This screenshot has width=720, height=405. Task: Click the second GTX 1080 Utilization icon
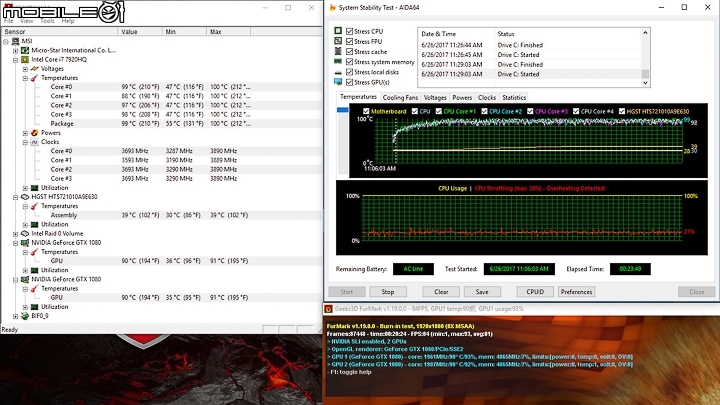click(x=34, y=307)
